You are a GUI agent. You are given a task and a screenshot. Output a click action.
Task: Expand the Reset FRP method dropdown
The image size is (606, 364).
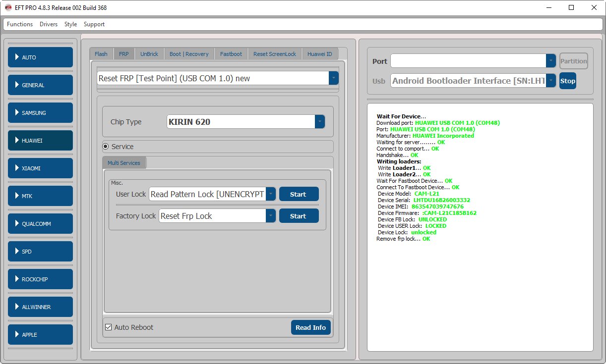point(334,78)
